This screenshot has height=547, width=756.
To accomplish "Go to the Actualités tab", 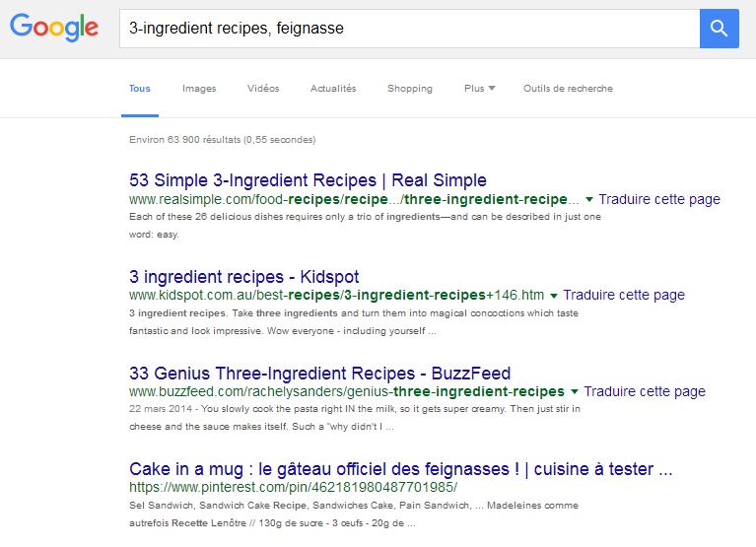I will tap(333, 89).
